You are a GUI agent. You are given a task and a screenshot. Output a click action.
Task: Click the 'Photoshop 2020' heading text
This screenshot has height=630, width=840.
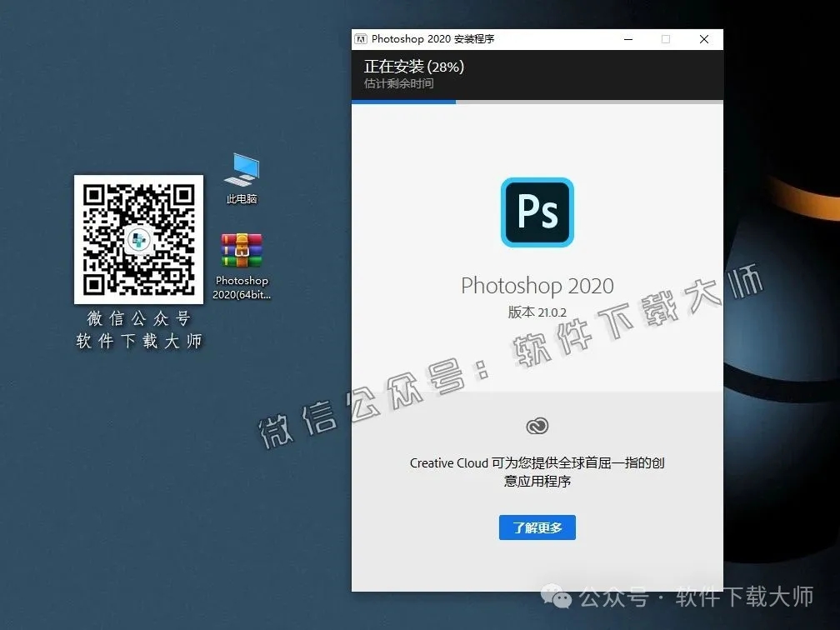click(x=537, y=286)
